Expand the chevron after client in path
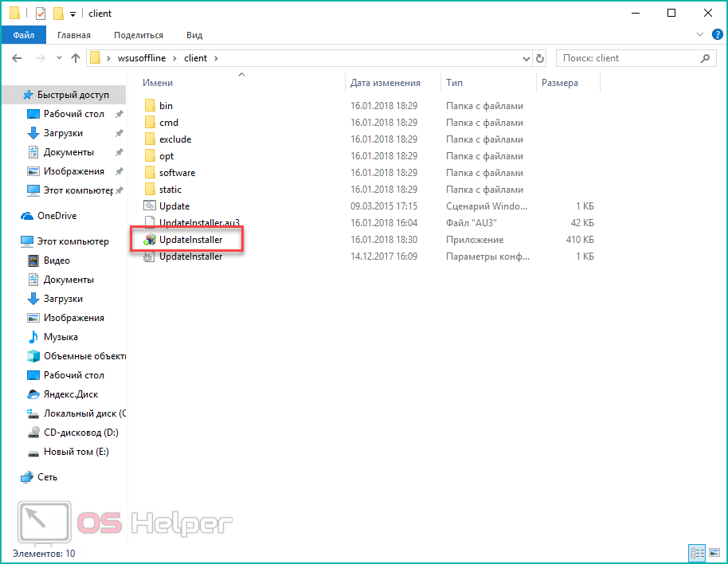The image size is (728, 564). pyautogui.click(x=216, y=58)
